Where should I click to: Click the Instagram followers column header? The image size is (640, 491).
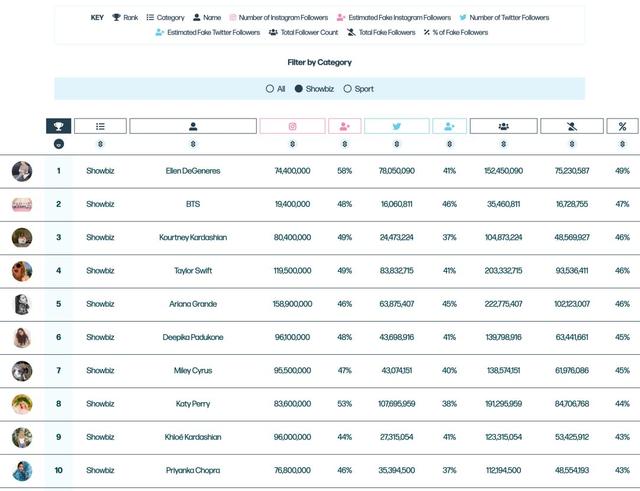coord(292,126)
